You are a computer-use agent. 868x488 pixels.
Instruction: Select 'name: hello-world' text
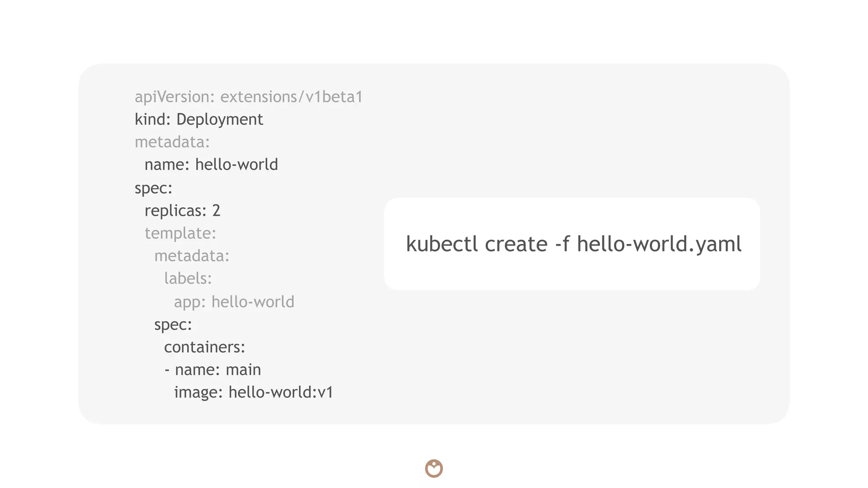(x=211, y=164)
